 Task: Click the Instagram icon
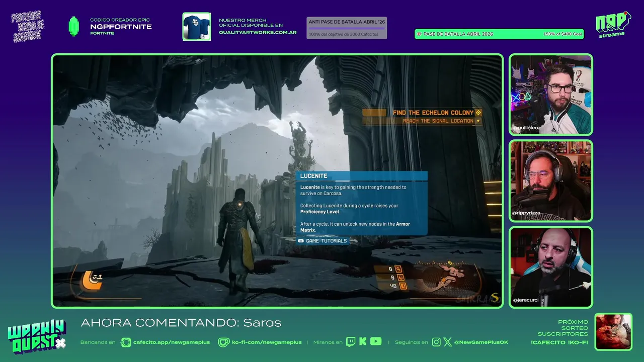tap(436, 342)
